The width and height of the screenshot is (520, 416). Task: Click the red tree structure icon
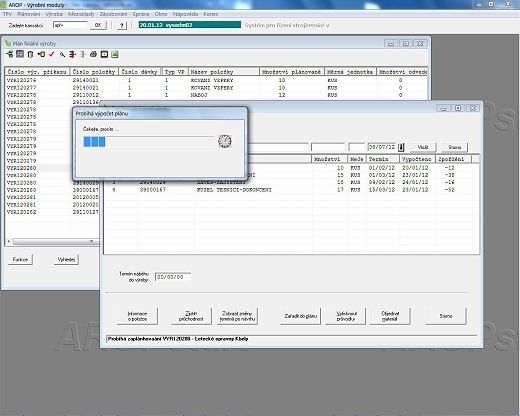click(x=72, y=54)
